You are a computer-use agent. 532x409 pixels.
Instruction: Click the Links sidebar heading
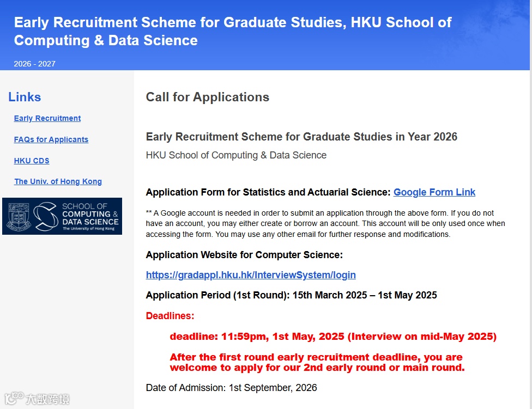pos(25,97)
